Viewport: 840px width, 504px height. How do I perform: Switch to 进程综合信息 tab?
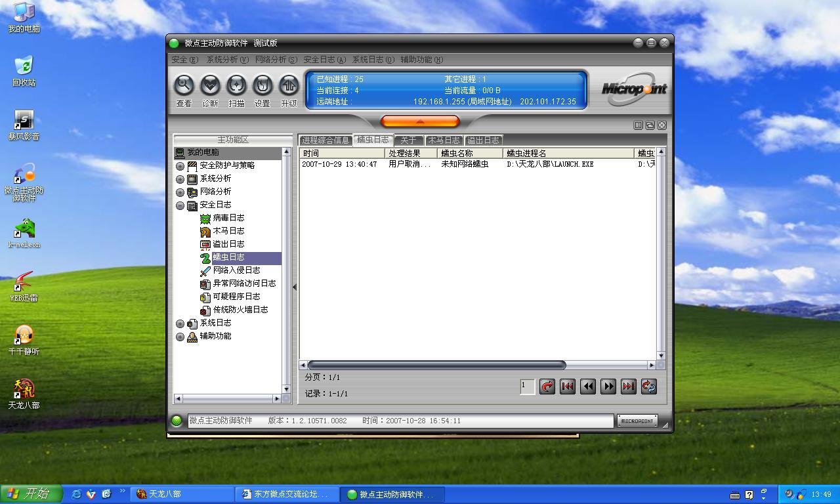(x=325, y=140)
